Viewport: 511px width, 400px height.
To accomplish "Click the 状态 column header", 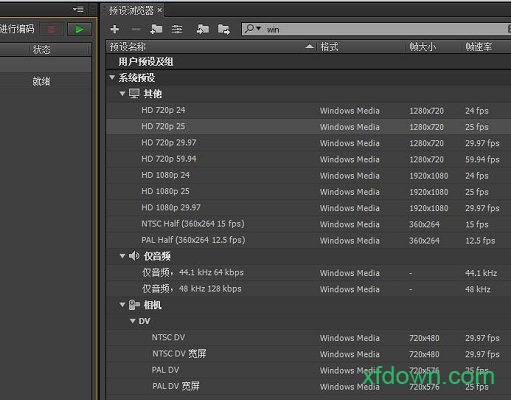I will tap(42, 50).
